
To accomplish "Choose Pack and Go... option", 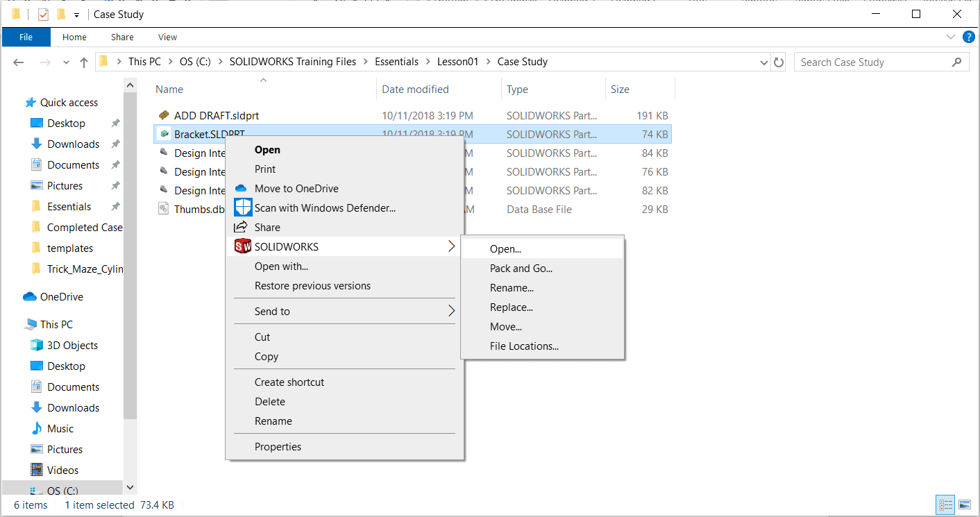I will click(x=542, y=269).
